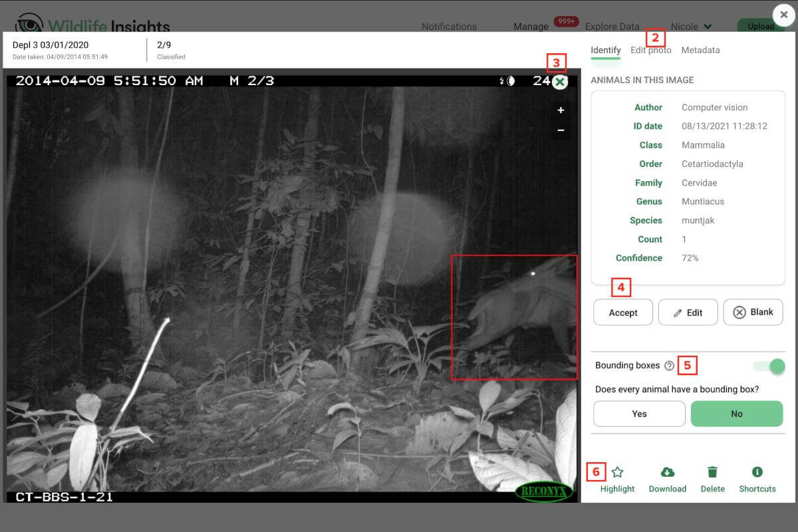Screen dimensions: 798x532
Task: Turn off the Bounding boxes toggle
Action: [769, 366]
